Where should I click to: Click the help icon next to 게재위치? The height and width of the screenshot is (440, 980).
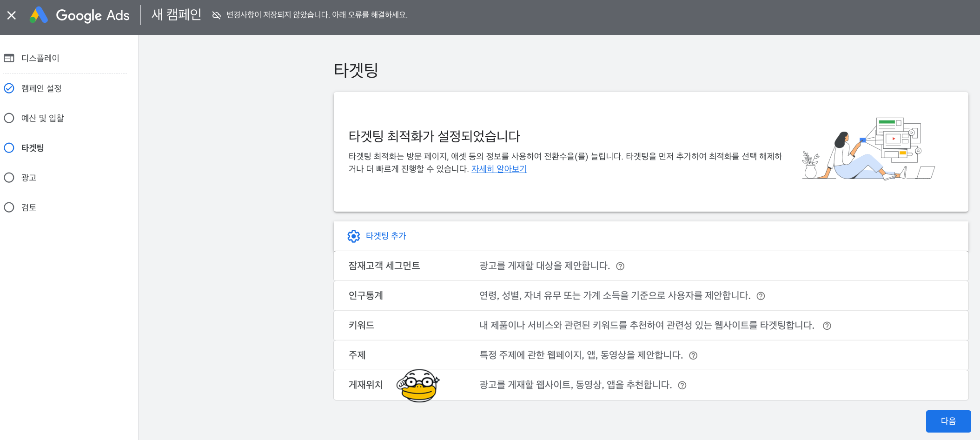[682, 385]
